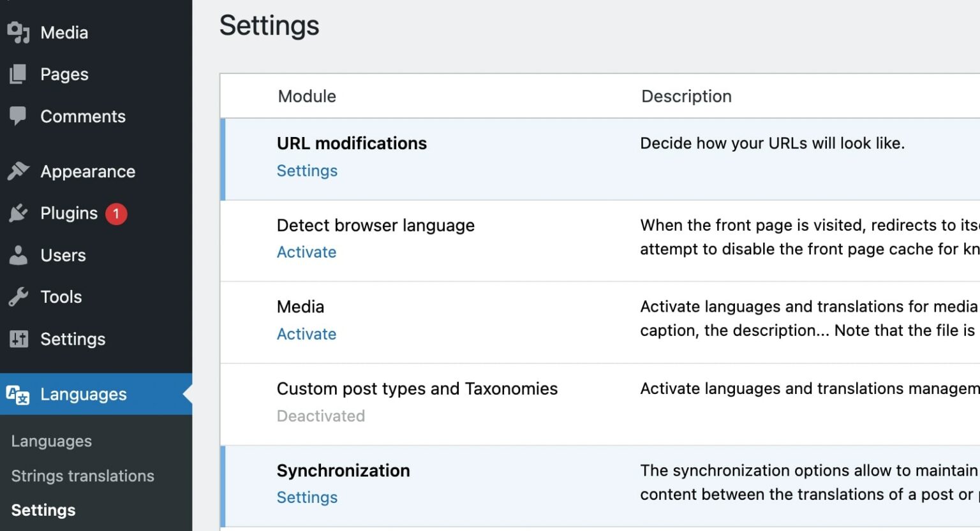980x531 pixels.
Task: Click the Appearance brush icon
Action: [x=18, y=171]
